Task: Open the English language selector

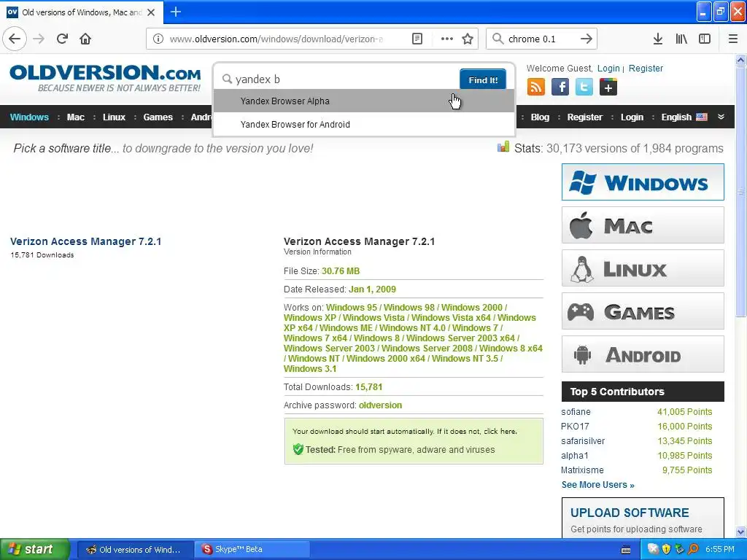Action: (684, 117)
